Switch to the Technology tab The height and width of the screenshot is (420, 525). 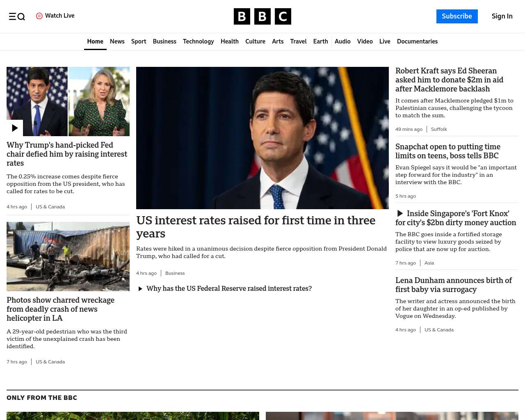pyautogui.click(x=199, y=41)
